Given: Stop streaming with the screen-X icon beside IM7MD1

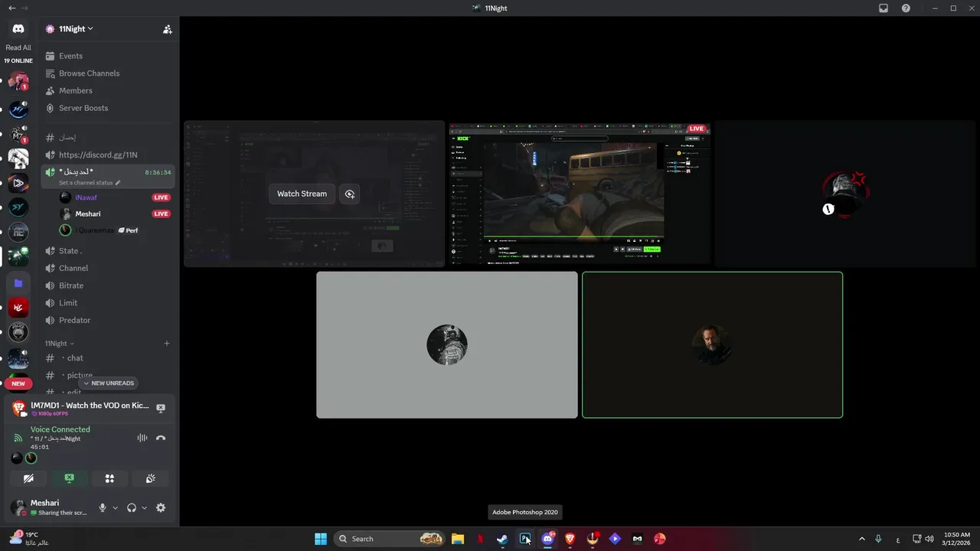Looking at the screenshot, I should (x=161, y=409).
